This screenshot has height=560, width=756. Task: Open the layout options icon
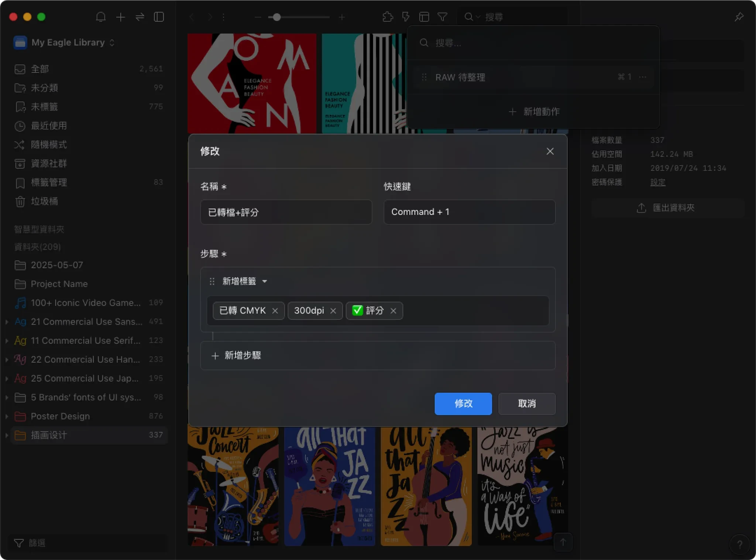[424, 17]
